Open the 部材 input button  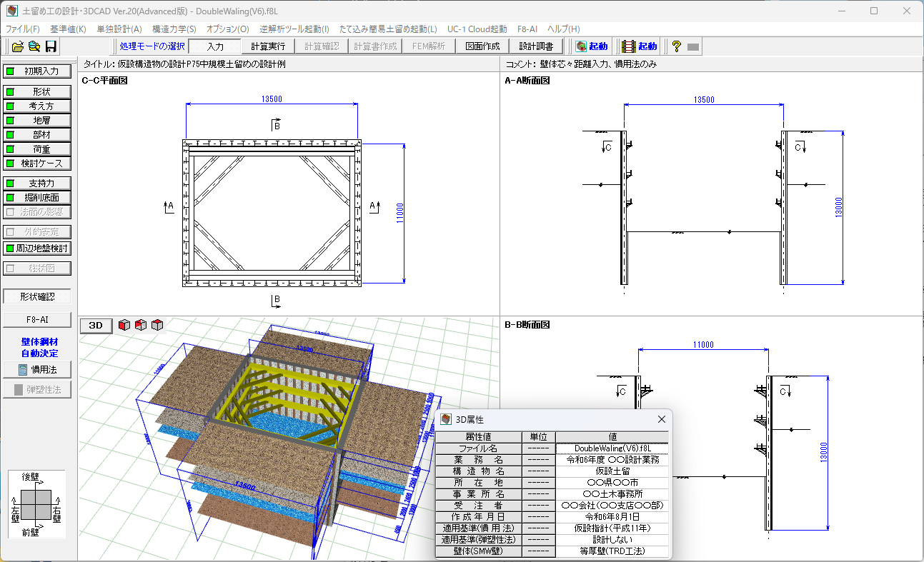[x=37, y=135]
